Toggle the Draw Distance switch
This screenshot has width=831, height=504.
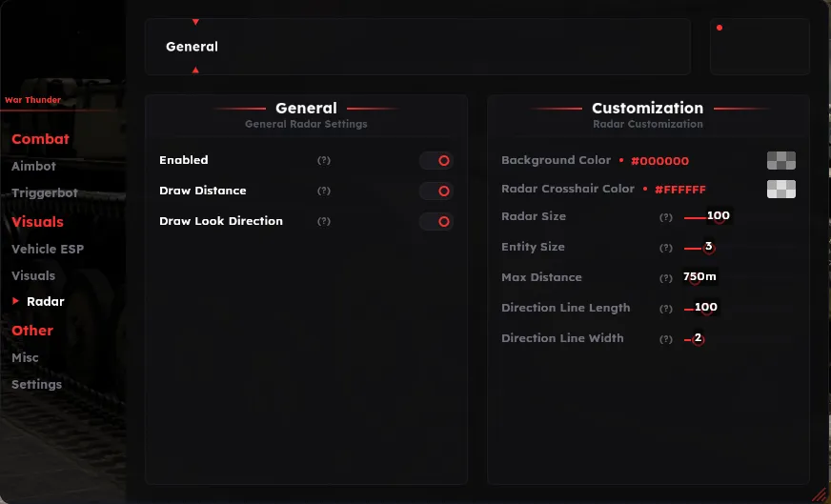coord(436,191)
